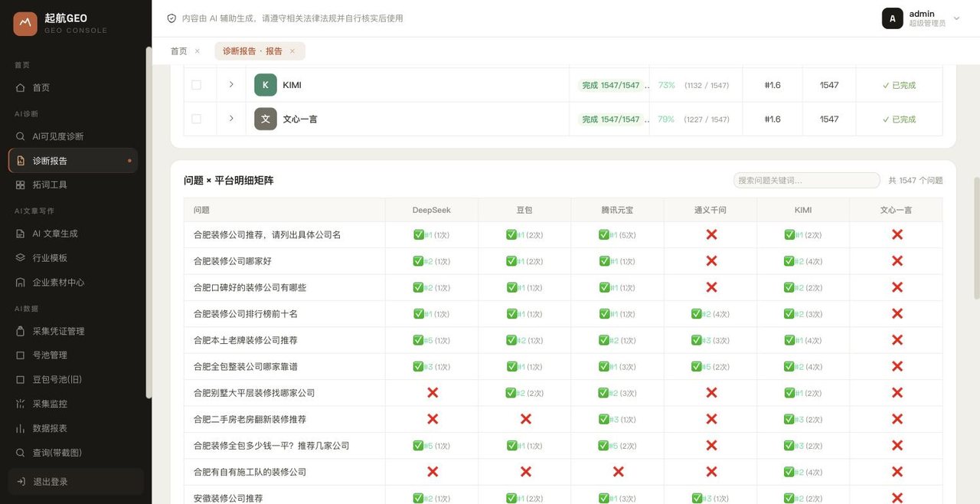Viewport: 980px width, 504px height.
Task: Open 企业素材中心 sidebar item
Action: 73,283
